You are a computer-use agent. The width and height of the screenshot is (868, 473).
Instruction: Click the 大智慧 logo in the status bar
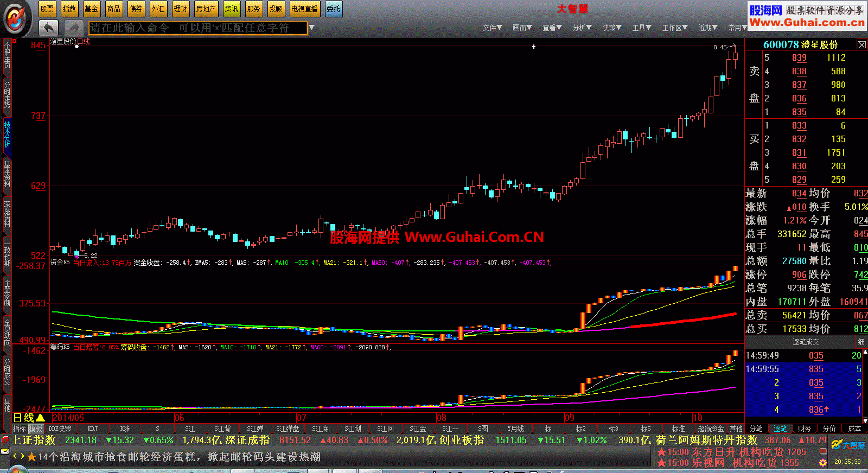(x=849, y=445)
